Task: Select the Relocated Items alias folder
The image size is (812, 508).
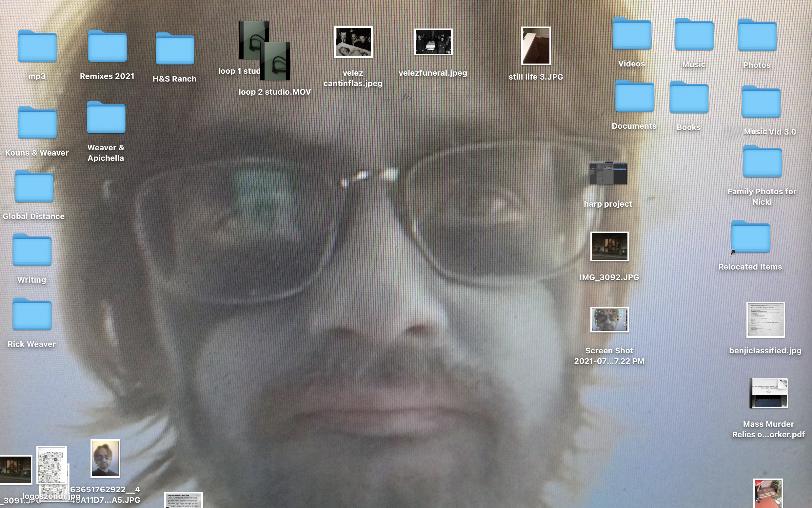Action: tap(750, 237)
